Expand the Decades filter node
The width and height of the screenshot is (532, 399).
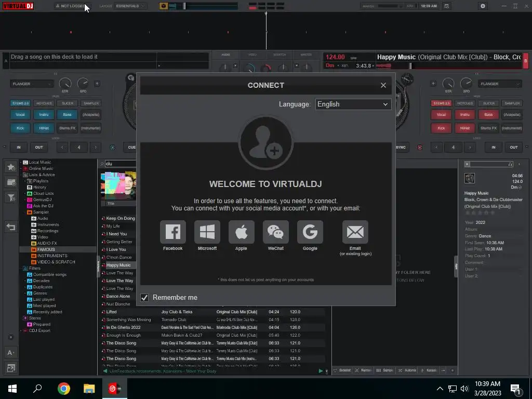[25, 281]
